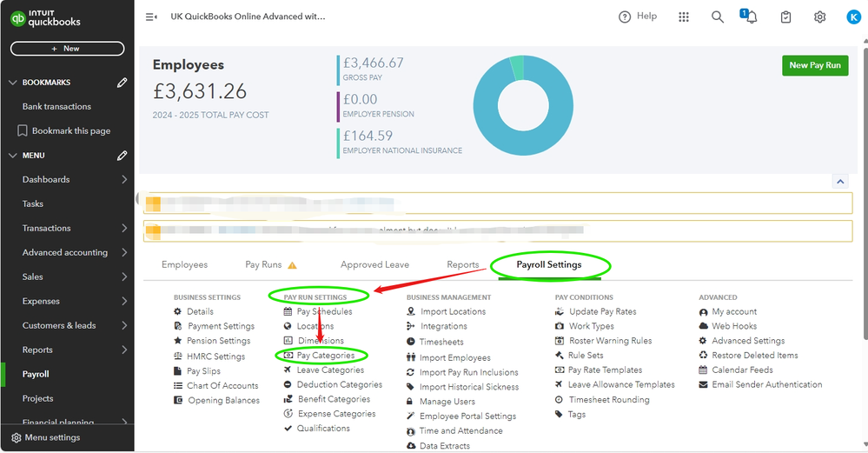Expand the Dashboards submenu arrow

coord(124,180)
